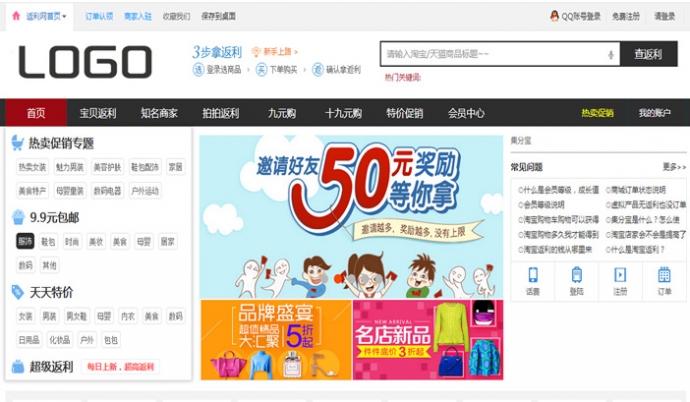Select the 美食特产 category tag
This screenshot has width=690, height=402.
click(32, 191)
